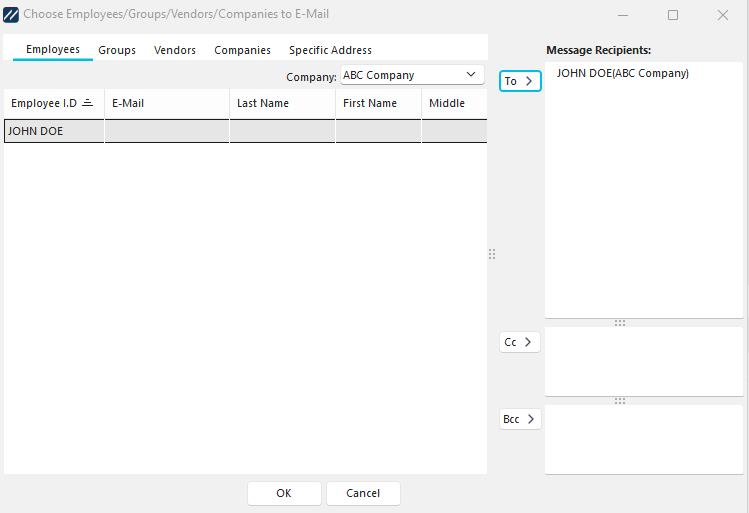Click the Middle column header

[x=454, y=103]
